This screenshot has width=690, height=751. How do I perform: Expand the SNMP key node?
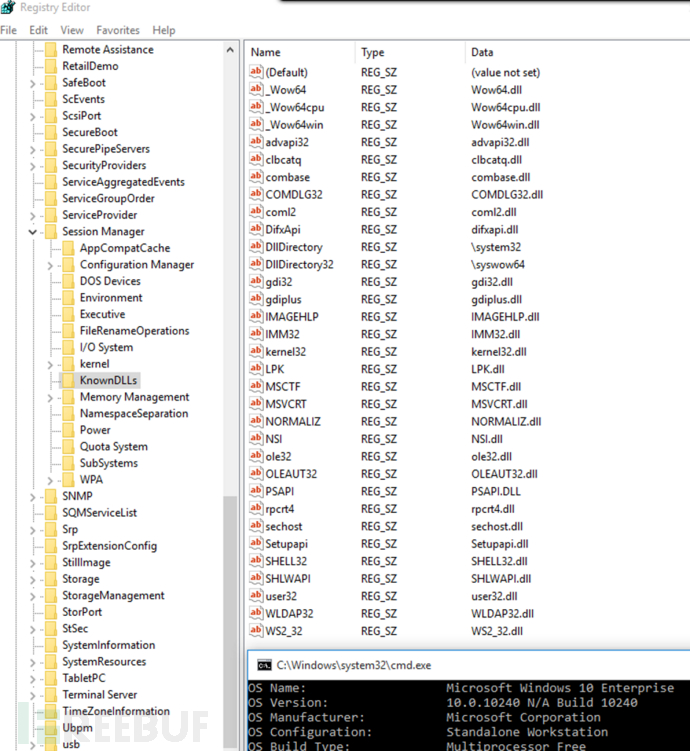click(33, 497)
